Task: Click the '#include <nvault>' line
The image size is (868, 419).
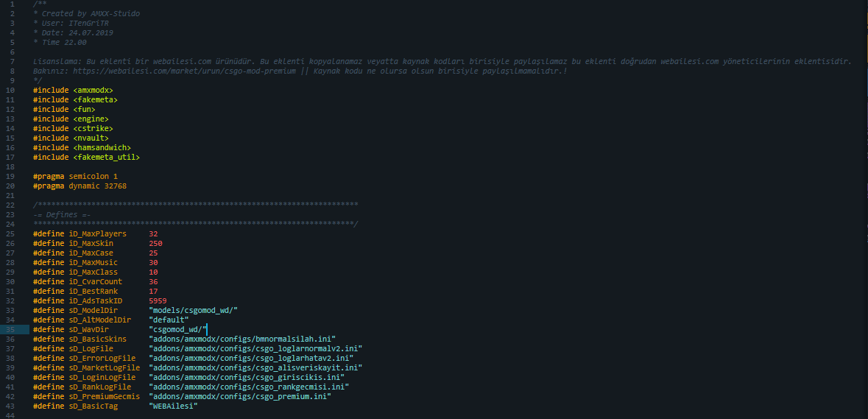Action: tap(71, 138)
